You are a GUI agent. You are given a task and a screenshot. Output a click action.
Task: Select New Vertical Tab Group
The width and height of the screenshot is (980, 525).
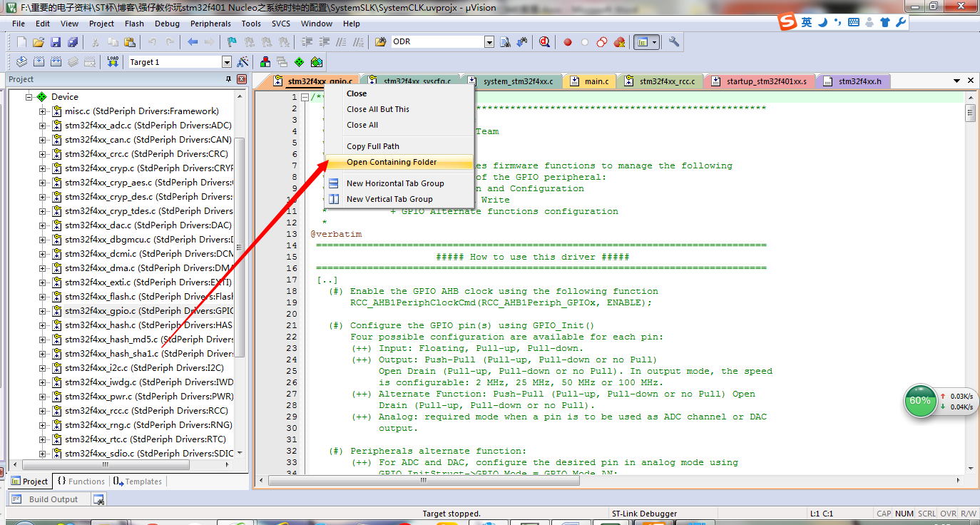[399, 199]
